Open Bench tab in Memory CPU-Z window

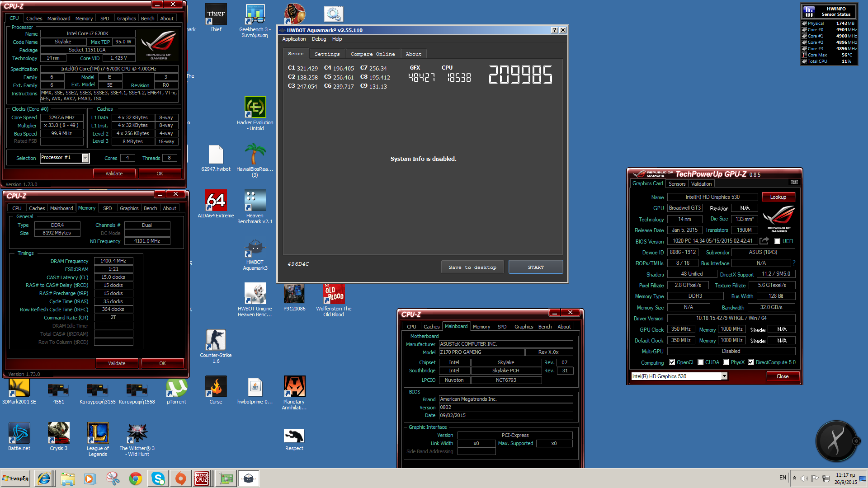tap(150, 208)
